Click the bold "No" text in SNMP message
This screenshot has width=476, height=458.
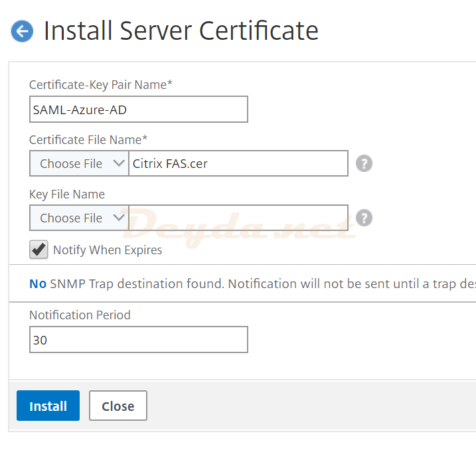pos(38,284)
